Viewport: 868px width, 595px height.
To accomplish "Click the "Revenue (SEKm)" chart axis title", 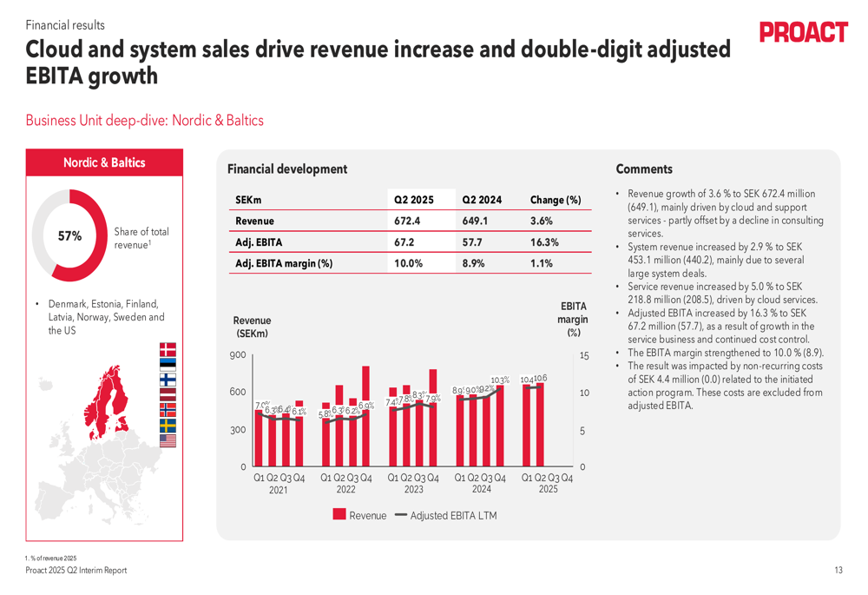I will point(252,327).
